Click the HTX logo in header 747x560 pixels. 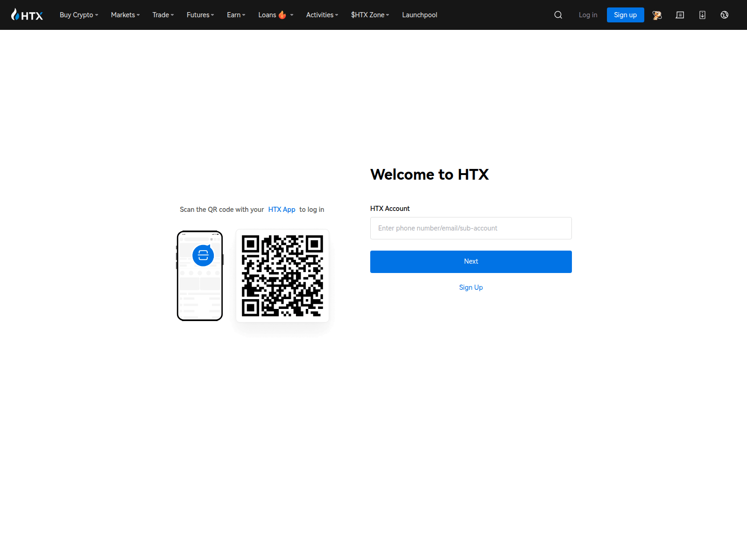tap(27, 15)
